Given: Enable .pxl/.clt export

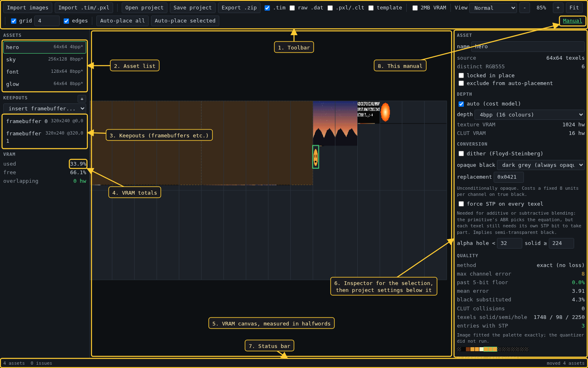Looking at the screenshot, I should pyautogui.click(x=330, y=8).
